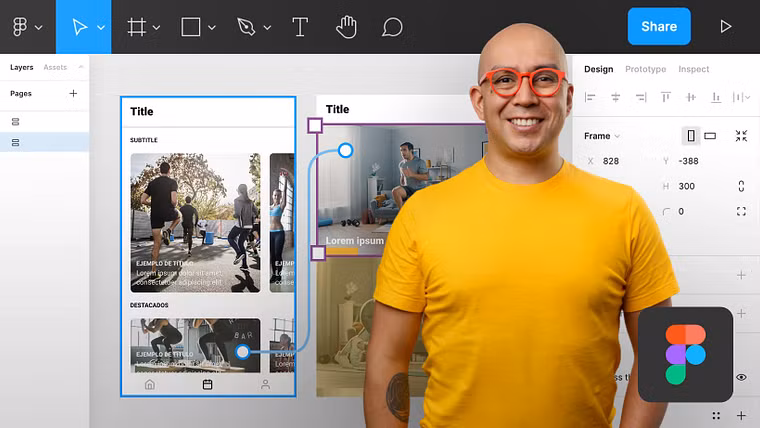
Task: Expand the Frame type dropdown
Action: (x=602, y=136)
